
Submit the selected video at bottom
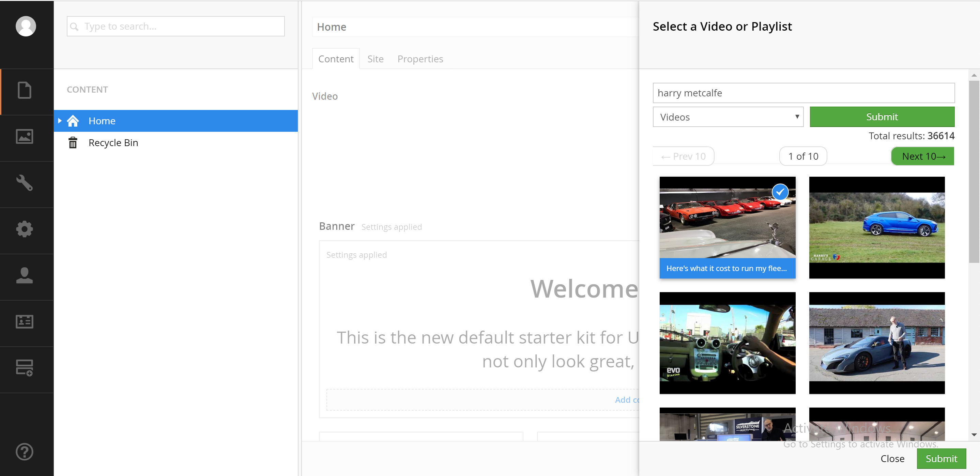(941, 459)
